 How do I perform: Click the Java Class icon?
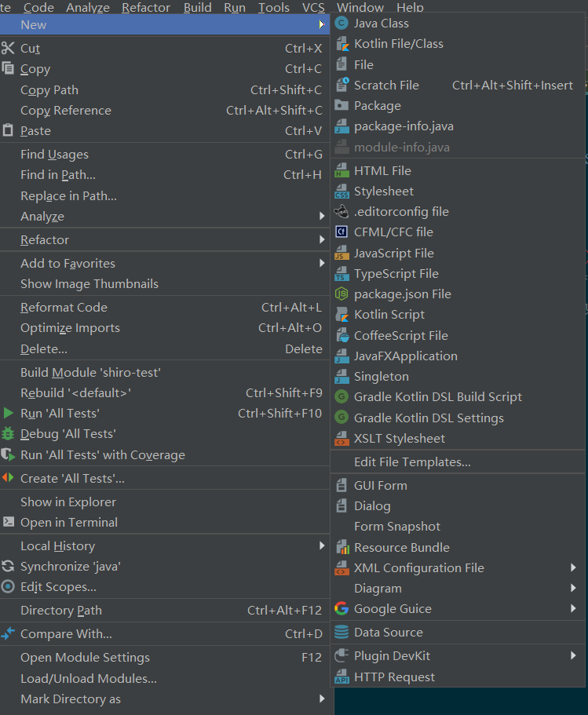tap(341, 24)
